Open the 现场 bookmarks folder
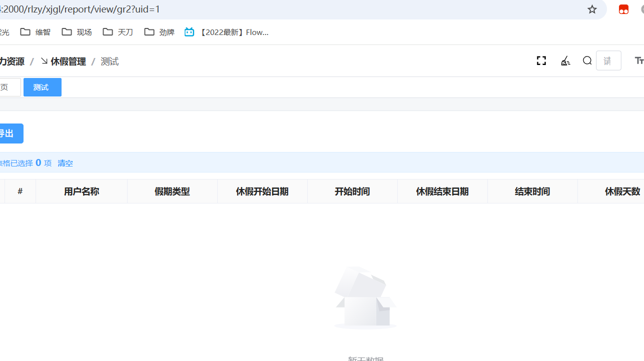Screen dimensions: 644x361 tap(77, 32)
